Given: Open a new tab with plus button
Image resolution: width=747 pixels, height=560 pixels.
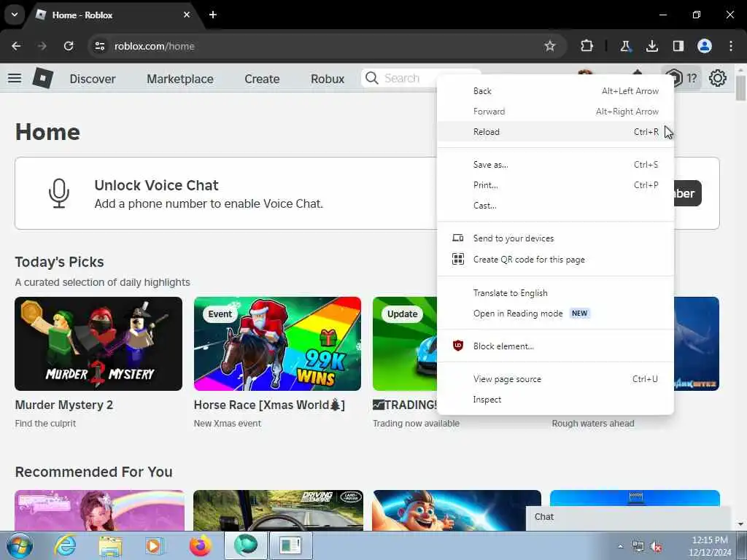Looking at the screenshot, I should (x=213, y=15).
